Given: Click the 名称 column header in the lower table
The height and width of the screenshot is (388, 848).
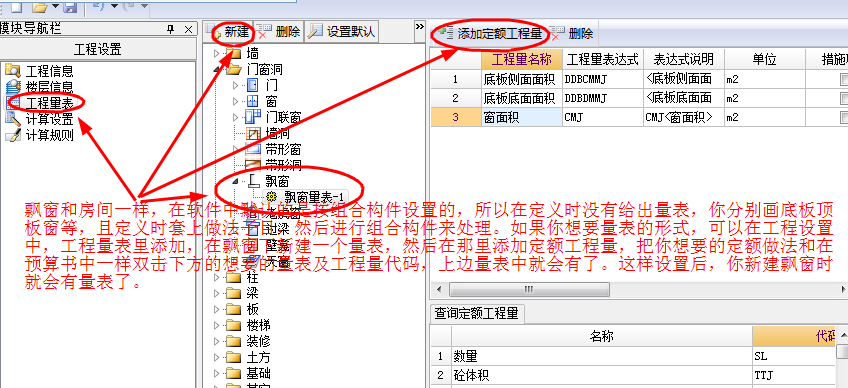Looking at the screenshot, I should click(x=601, y=337).
